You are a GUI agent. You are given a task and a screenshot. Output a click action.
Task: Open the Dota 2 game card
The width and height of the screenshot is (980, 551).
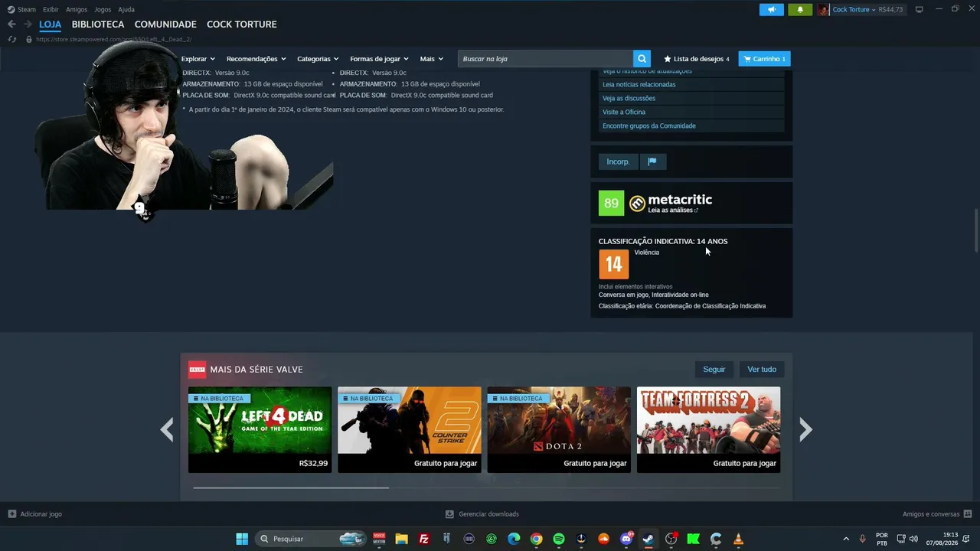point(559,429)
